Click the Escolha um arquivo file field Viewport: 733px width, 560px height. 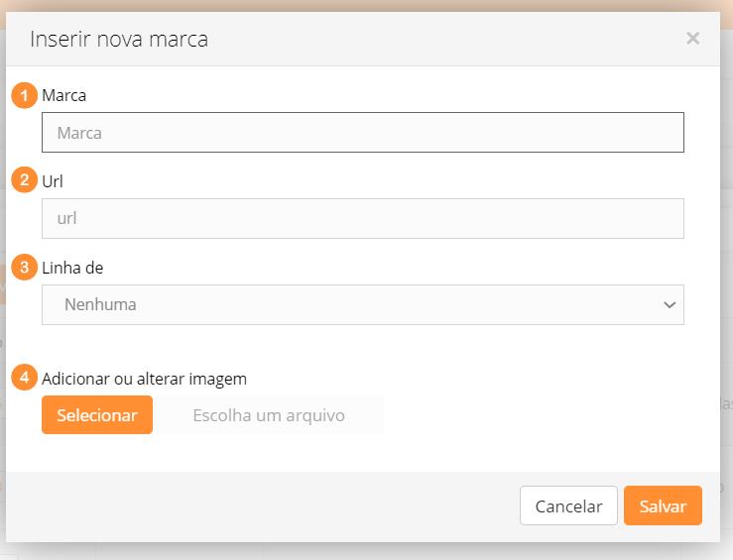pyautogui.click(x=269, y=415)
